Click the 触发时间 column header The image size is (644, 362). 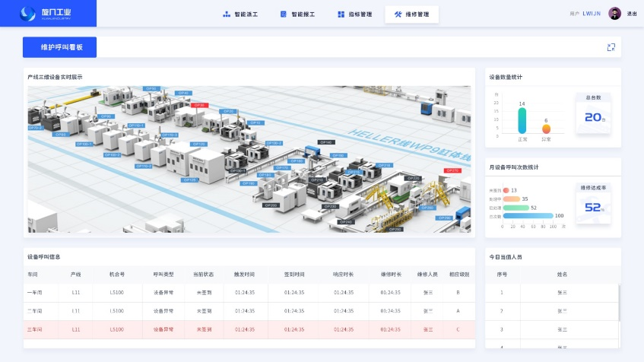[x=244, y=274]
